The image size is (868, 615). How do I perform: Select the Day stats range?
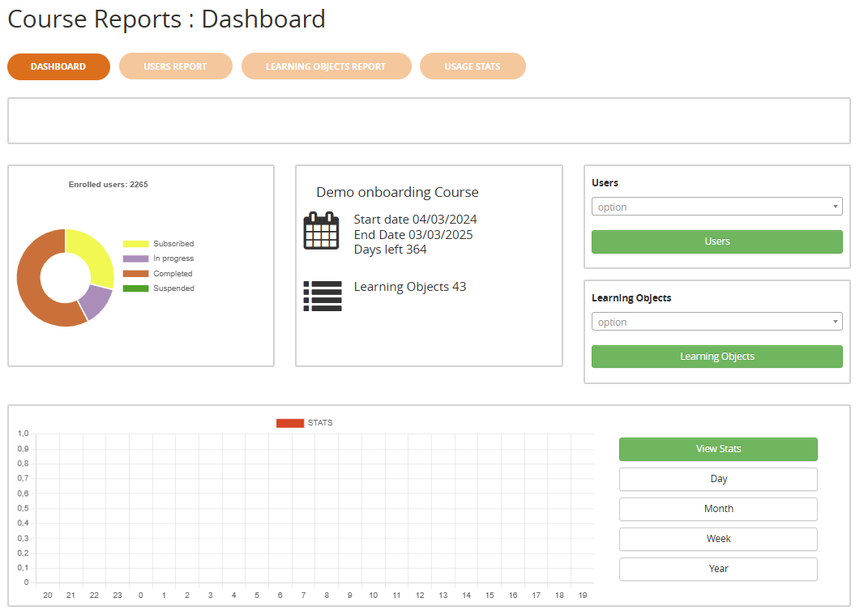pos(718,479)
